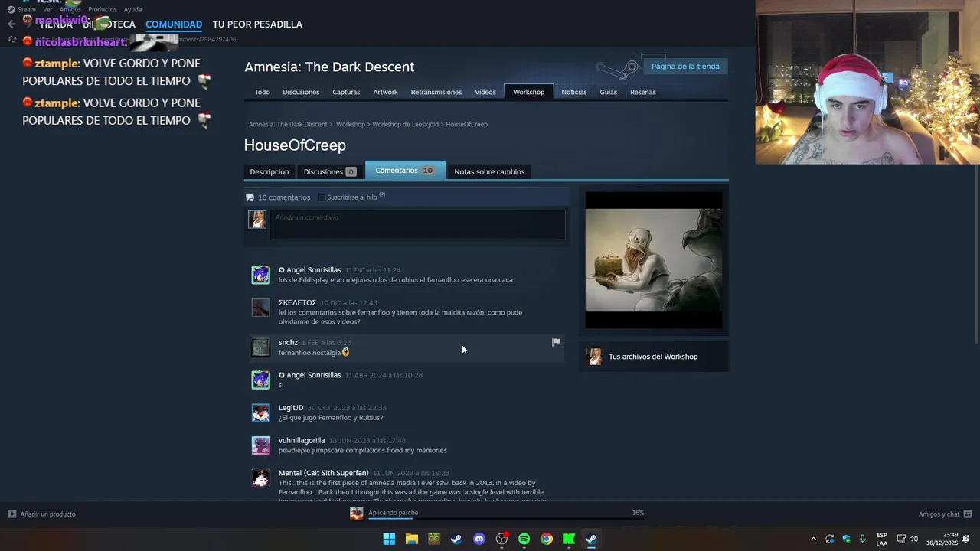Open the Kick app from the taskbar
Screen dimensions: 980x551
(569, 539)
